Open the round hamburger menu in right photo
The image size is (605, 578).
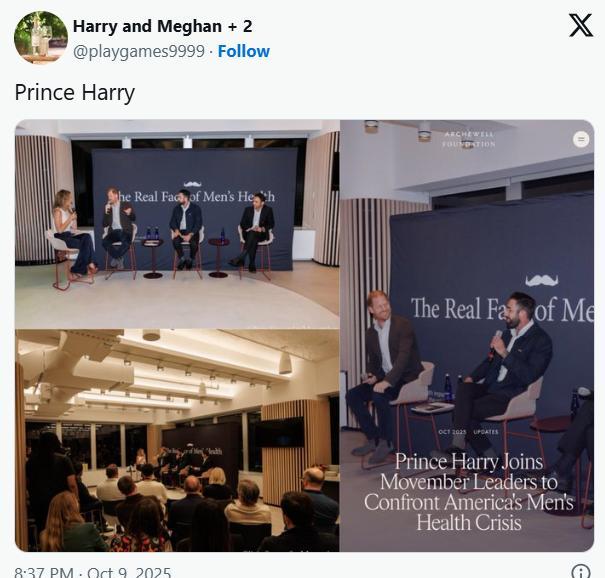[581, 139]
